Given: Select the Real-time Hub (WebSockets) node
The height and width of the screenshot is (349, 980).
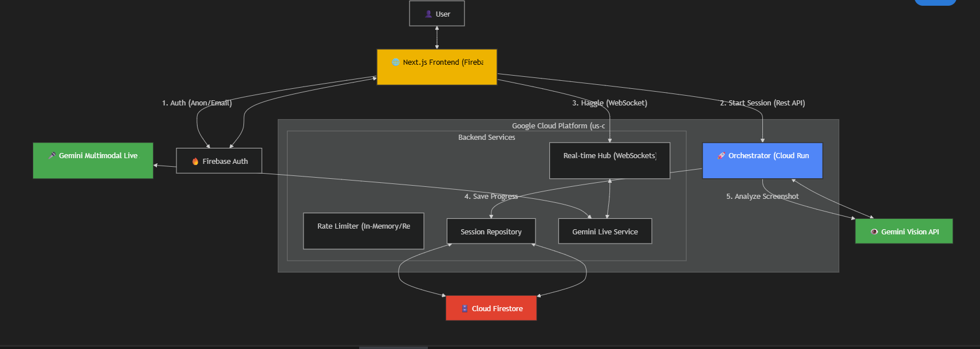Looking at the screenshot, I should click(609, 160).
